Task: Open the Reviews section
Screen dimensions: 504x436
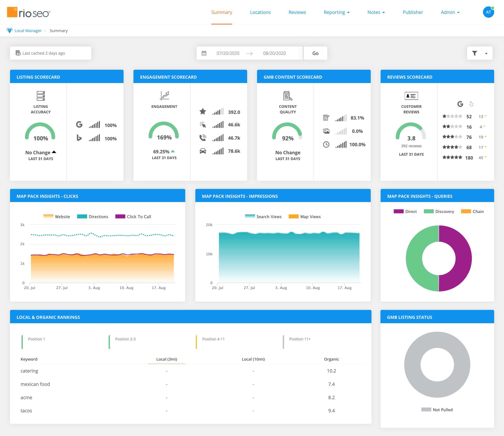Action: tap(297, 12)
